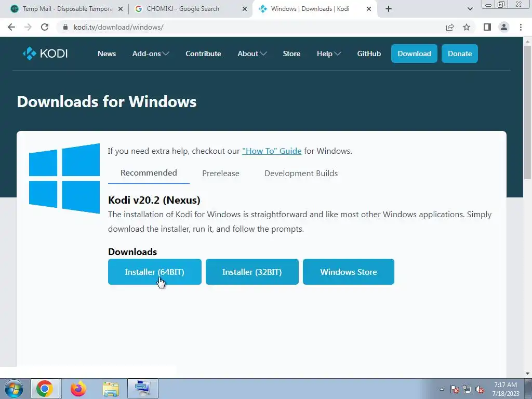Click the "Downloads for Windows" heading
532x399 pixels.
pyautogui.click(x=107, y=101)
